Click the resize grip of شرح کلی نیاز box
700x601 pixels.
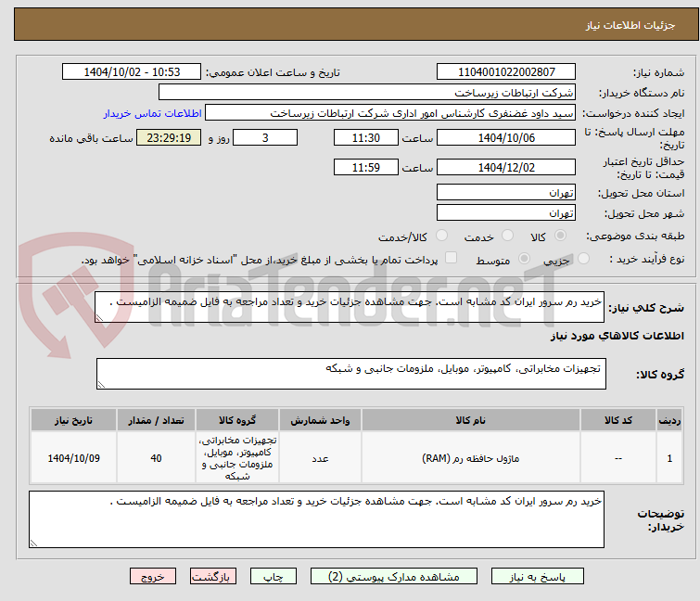[x=99, y=317]
